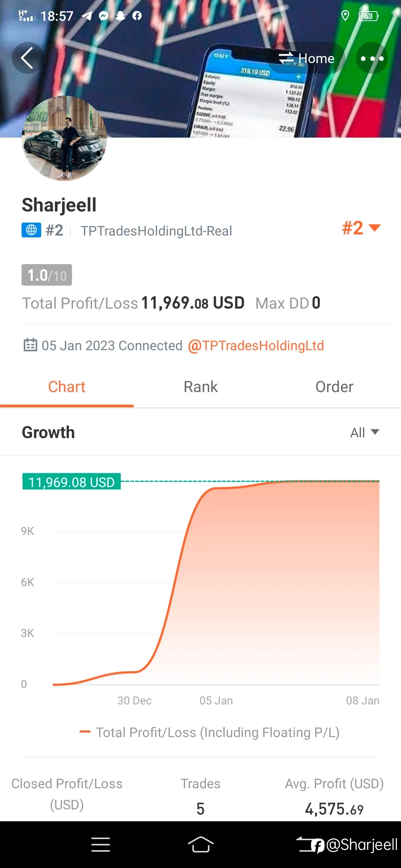Open the @TPTradesHoldingLtd broker link

click(x=256, y=346)
